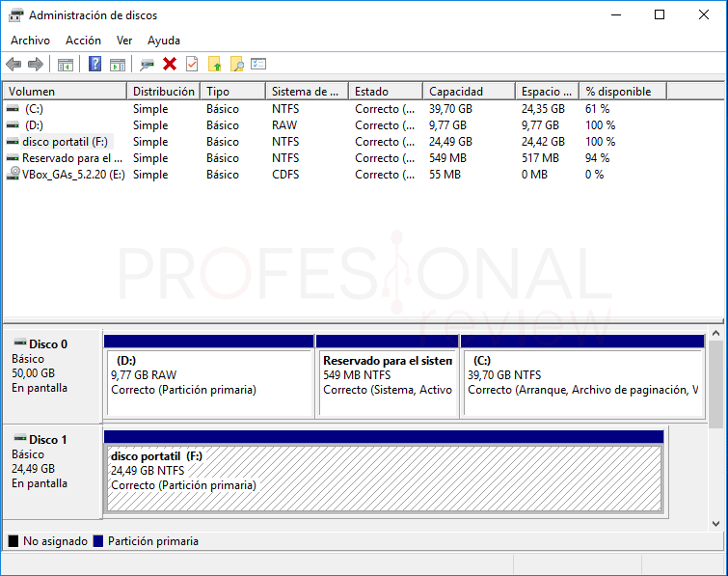Toggle the console tree pane icon

click(65, 64)
